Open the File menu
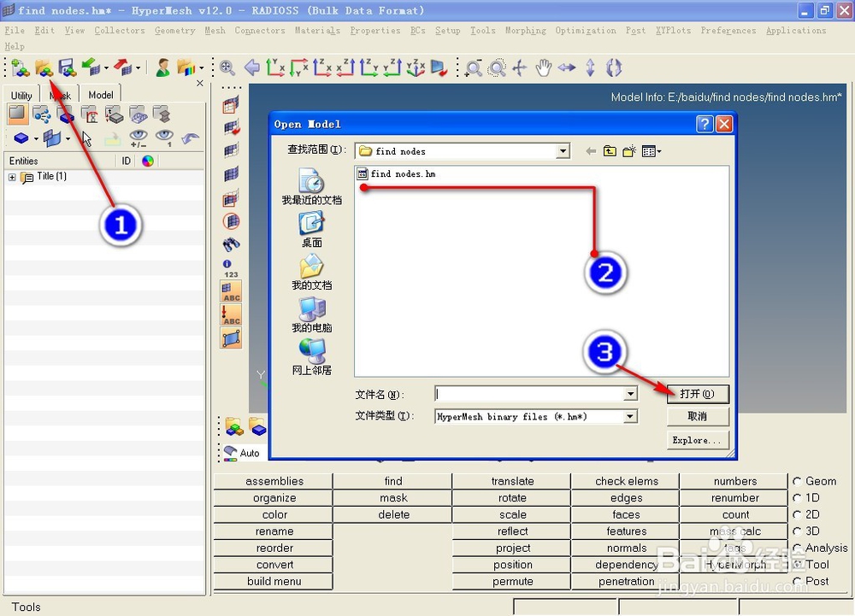This screenshot has height=616, width=855. point(15,31)
